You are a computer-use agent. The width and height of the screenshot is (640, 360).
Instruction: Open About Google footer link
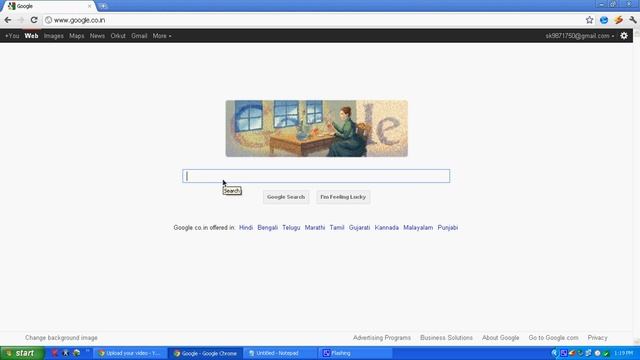click(500, 338)
